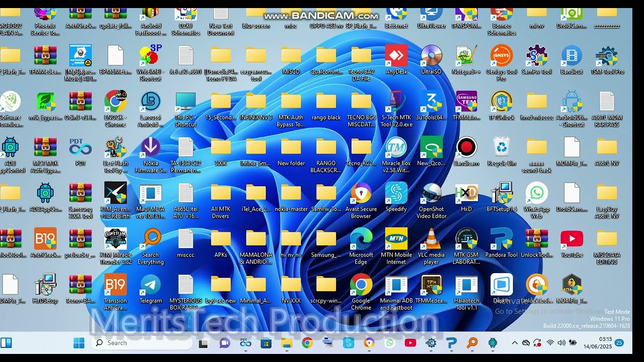Image resolution: width=644 pixels, height=362 pixels.
Task: Open the volume control in tray
Action: pos(561,343)
